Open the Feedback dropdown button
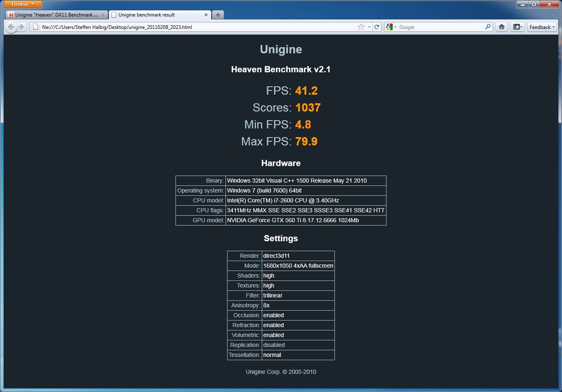The image size is (562, 392). pyautogui.click(x=542, y=27)
